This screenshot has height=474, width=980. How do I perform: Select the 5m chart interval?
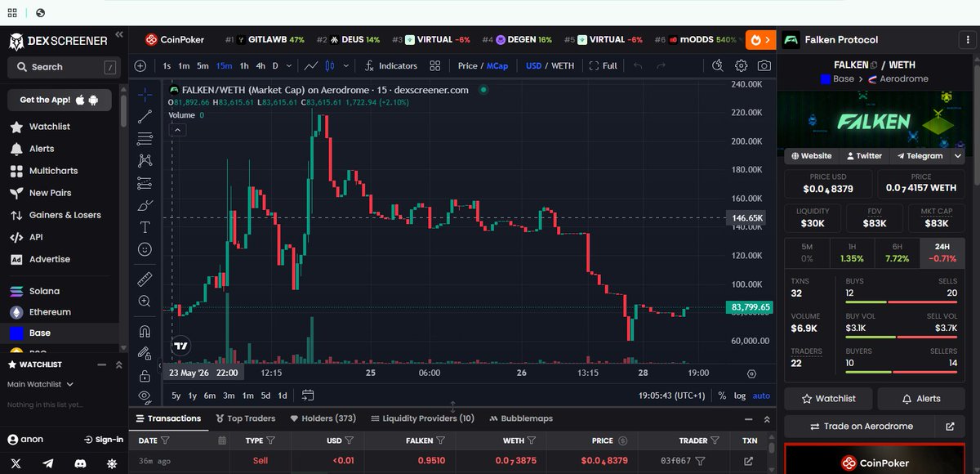tap(203, 65)
